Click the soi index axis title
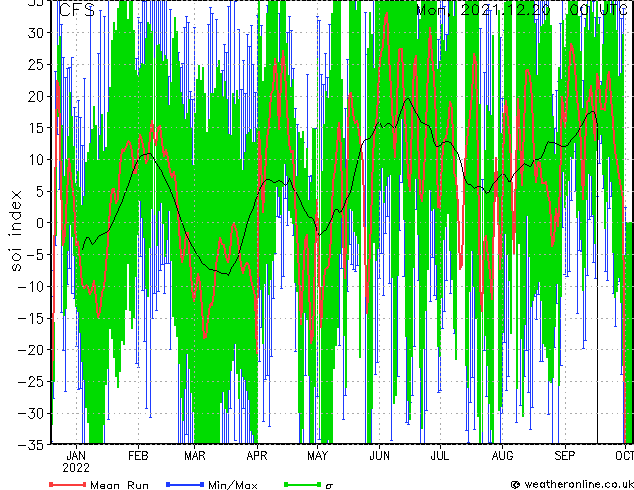634x490 pixels. coord(16,230)
